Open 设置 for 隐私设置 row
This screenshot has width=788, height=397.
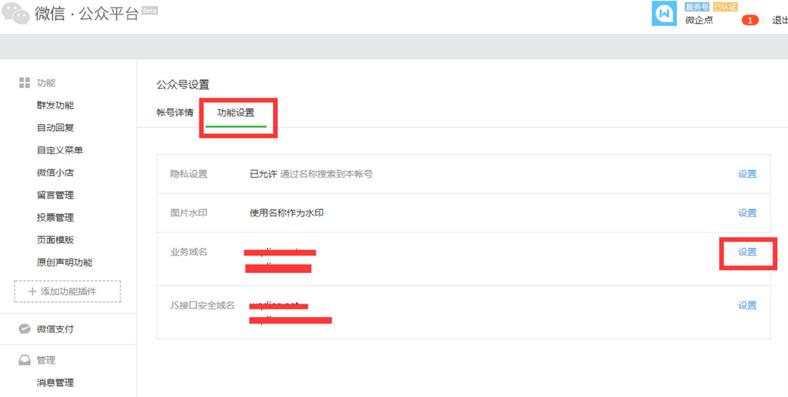click(x=747, y=174)
